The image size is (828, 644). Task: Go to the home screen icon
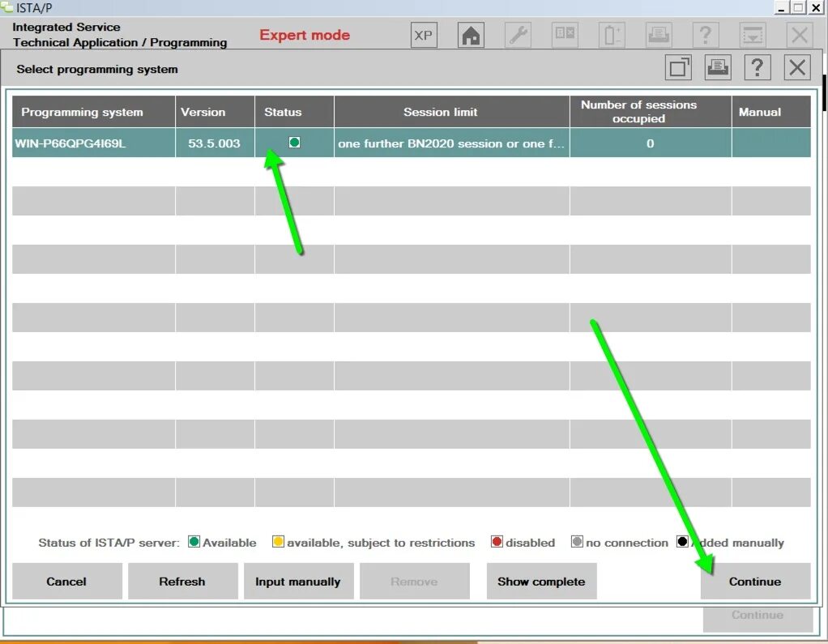[x=471, y=36]
